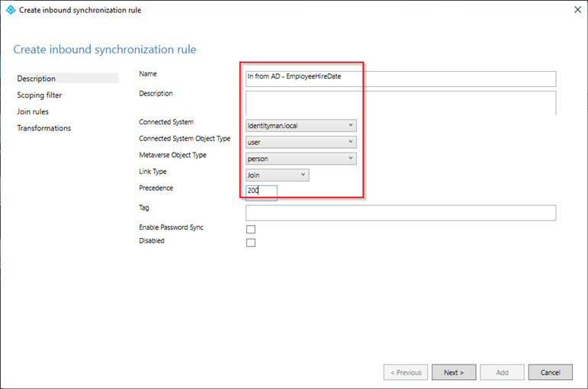This screenshot has height=389, width=588.
Task: Expand the Link Type dropdown showing Join
Action: pyautogui.click(x=278, y=175)
